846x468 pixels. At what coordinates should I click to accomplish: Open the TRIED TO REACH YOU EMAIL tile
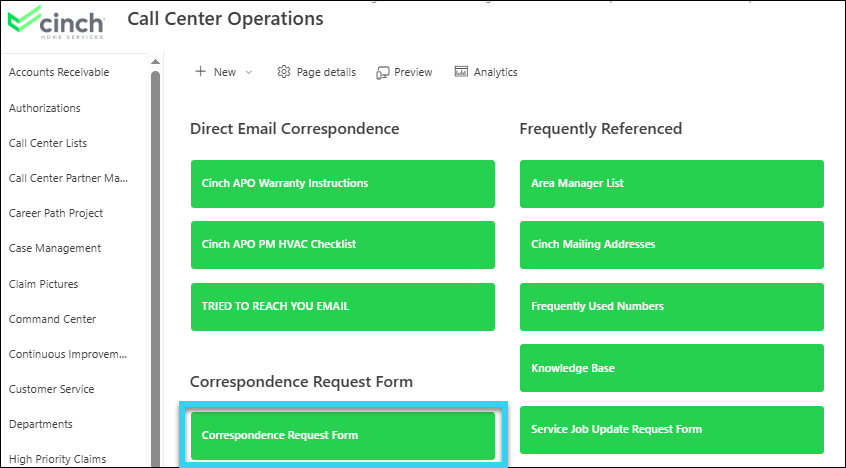(x=343, y=307)
